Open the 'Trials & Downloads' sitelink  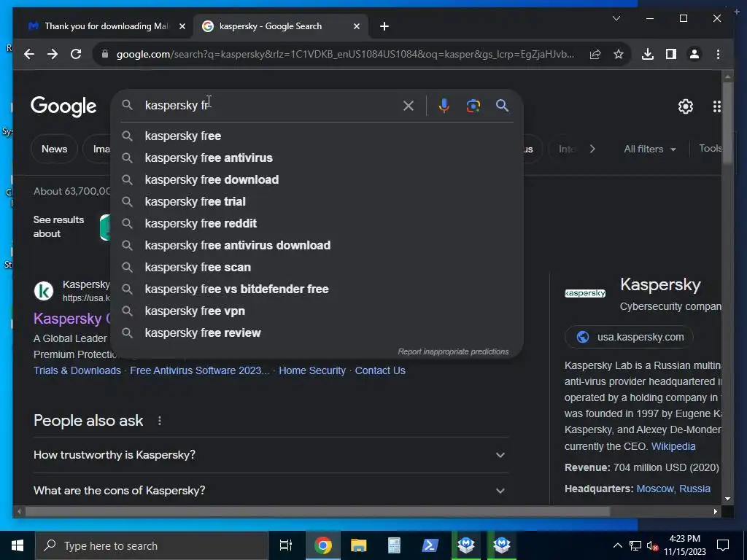click(x=77, y=370)
